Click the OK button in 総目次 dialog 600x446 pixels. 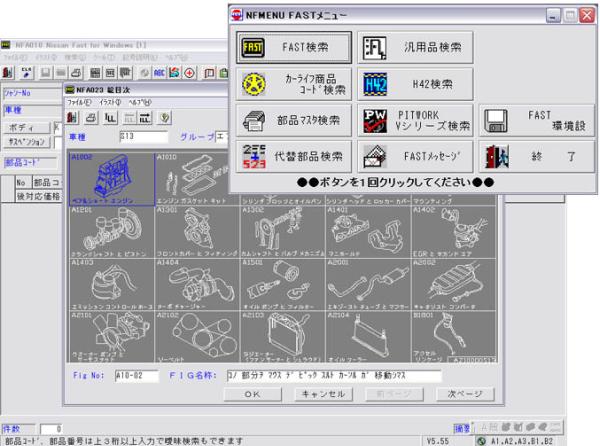click(253, 394)
